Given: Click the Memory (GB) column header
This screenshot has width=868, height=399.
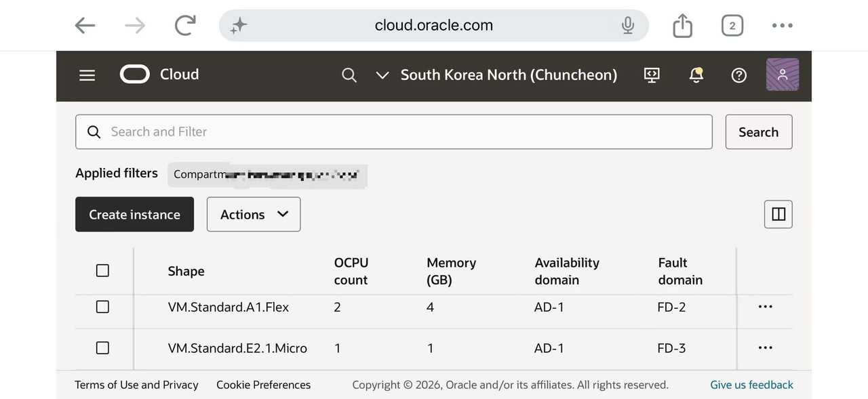Looking at the screenshot, I should (452, 271).
